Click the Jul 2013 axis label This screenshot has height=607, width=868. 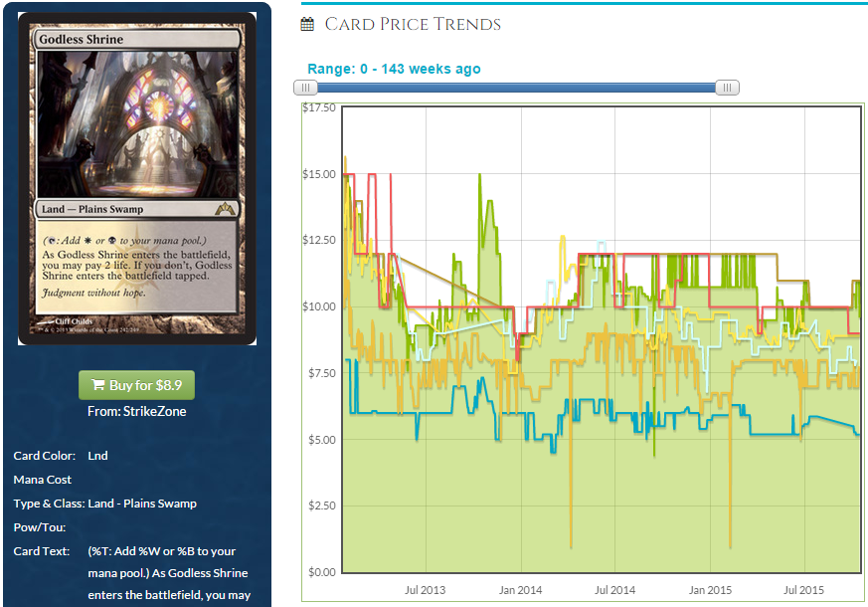(426, 590)
